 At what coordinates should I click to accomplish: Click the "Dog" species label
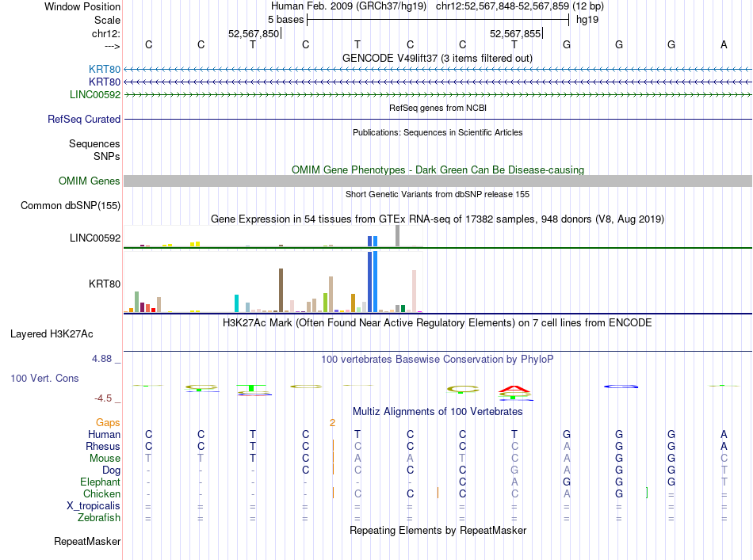click(112, 470)
